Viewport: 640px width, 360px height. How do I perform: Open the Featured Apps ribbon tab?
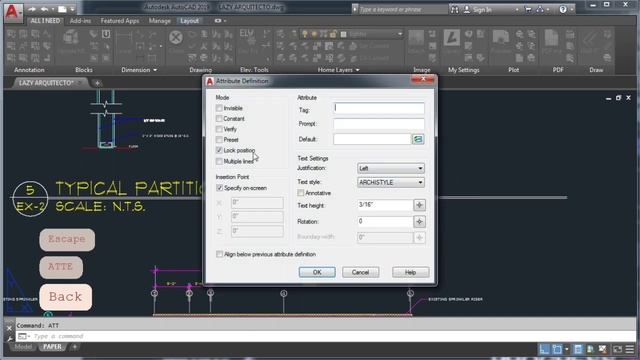pos(120,20)
